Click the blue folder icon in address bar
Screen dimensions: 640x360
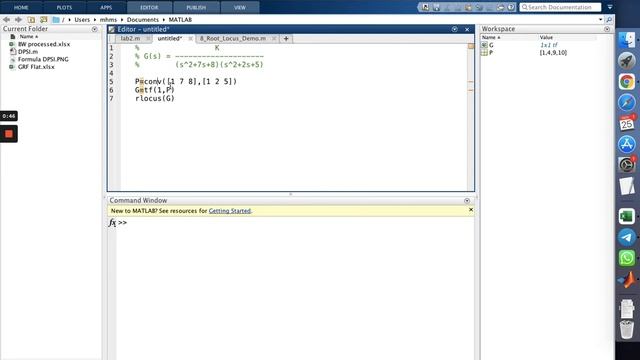click(56, 20)
